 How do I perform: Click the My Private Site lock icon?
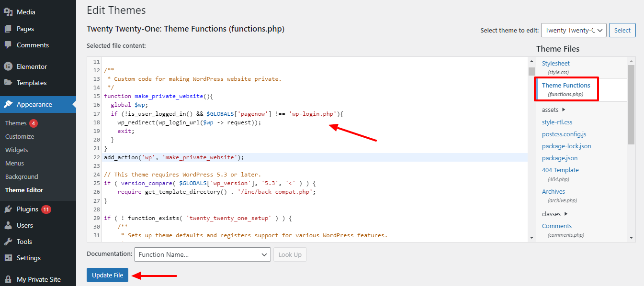tap(8, 279)
